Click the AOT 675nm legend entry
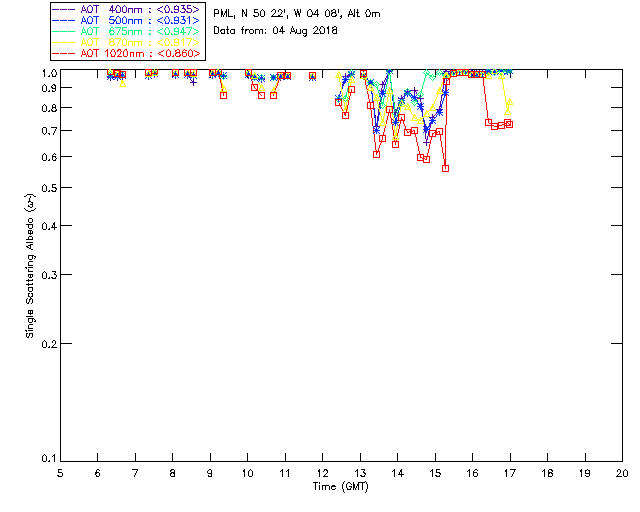Screen dimensions: 640x512 (x=127, y=31)
